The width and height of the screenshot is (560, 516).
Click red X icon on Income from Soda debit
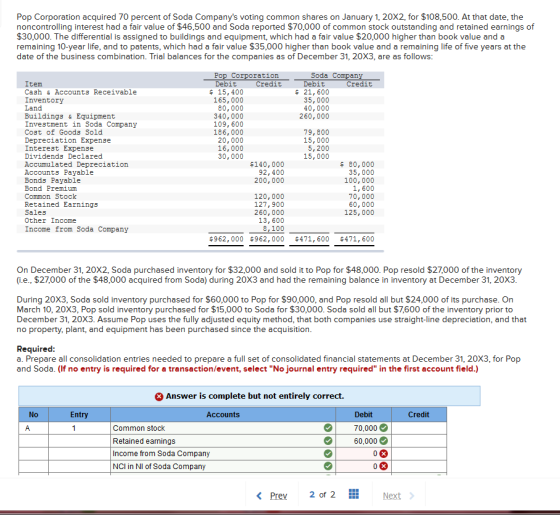[x=383, y=454]
